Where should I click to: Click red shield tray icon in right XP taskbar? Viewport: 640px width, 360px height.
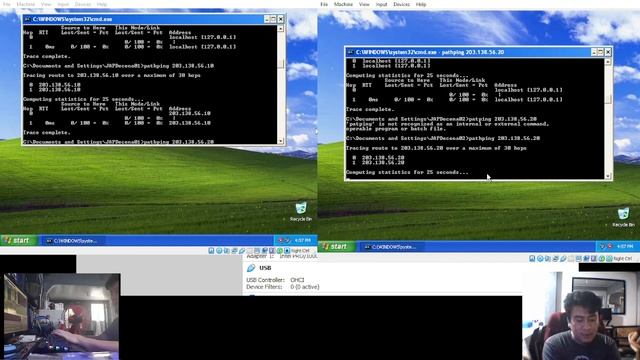coord(610,247)
